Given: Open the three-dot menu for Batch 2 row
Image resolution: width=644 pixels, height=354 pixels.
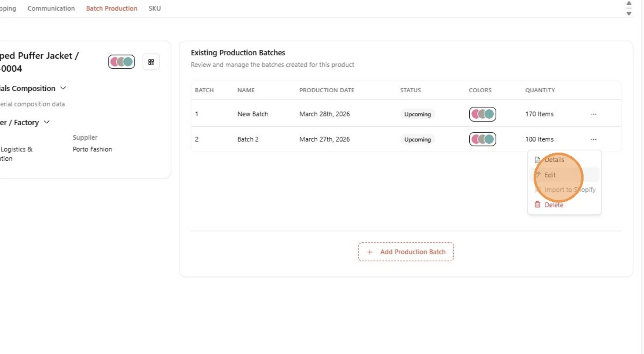Looking at the screenshot, I should (x=594, y=139).
